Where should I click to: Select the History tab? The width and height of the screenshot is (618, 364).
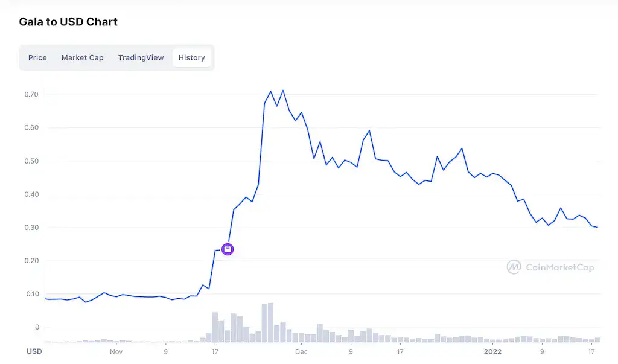(x=191, y=57)
